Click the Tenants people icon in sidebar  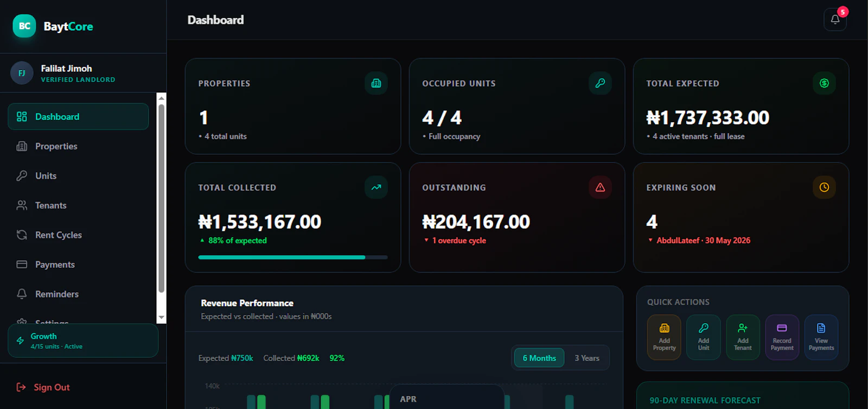coord(22,205)
